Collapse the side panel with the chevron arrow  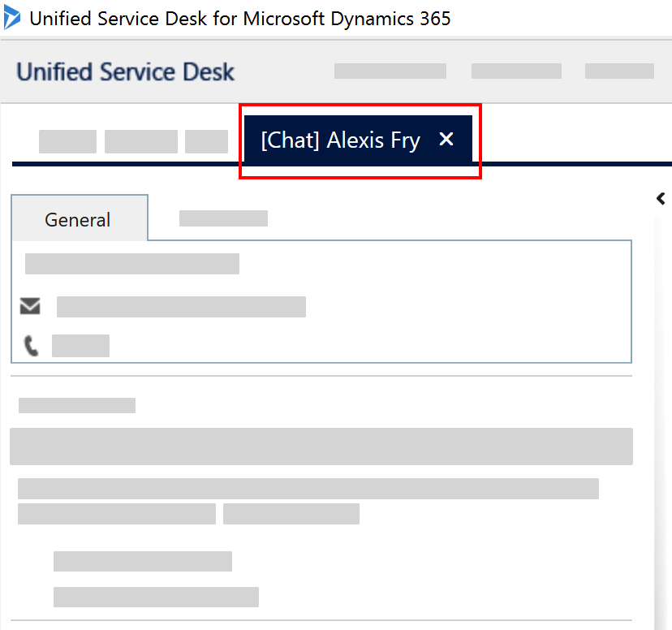click(661, 197)
